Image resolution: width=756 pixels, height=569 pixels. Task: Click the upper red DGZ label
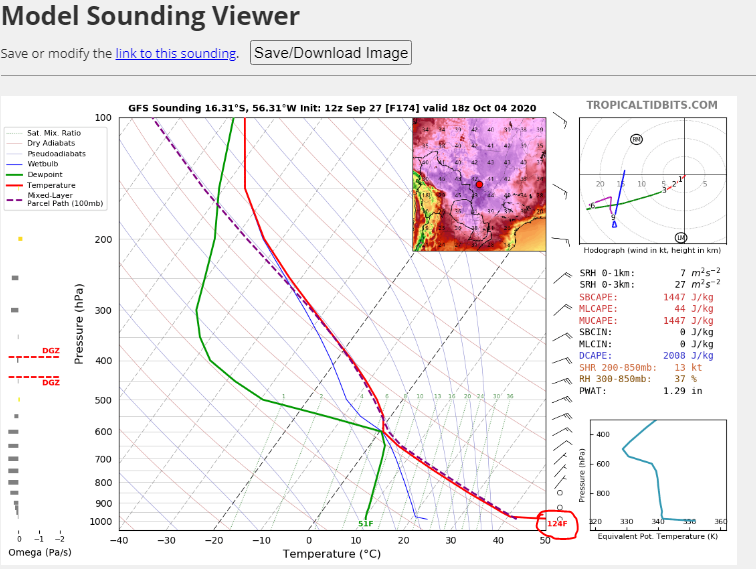[50, 351]
